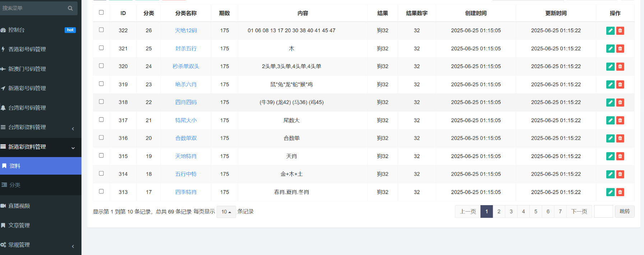Viewport: 644px width, 255px height.
Task: Toggle the select-all checkbox in table header
Action: click(x=101, y=12)
